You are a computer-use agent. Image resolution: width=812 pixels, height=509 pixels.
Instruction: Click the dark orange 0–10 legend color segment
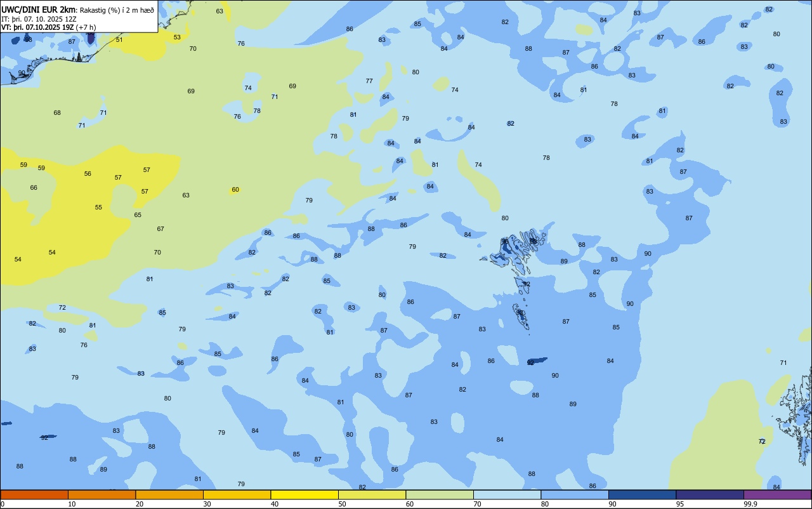click(34, 494)
